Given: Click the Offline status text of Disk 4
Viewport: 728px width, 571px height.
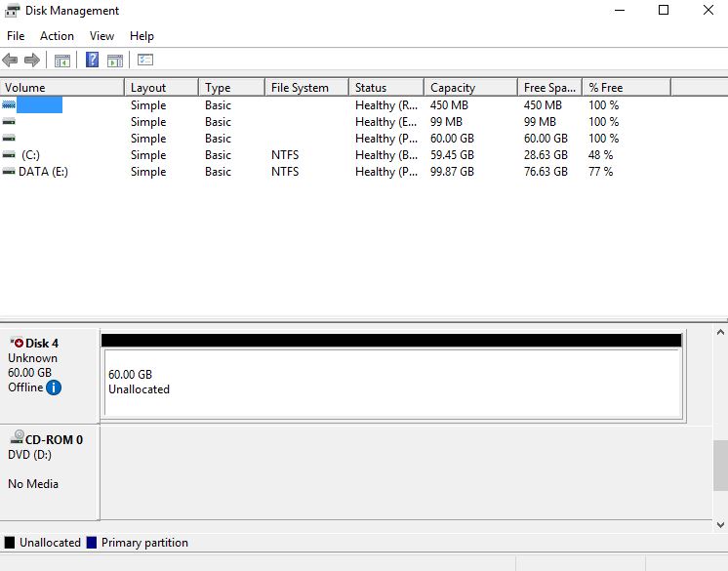Looking at the screenshot, I should [x=25, y=387].
